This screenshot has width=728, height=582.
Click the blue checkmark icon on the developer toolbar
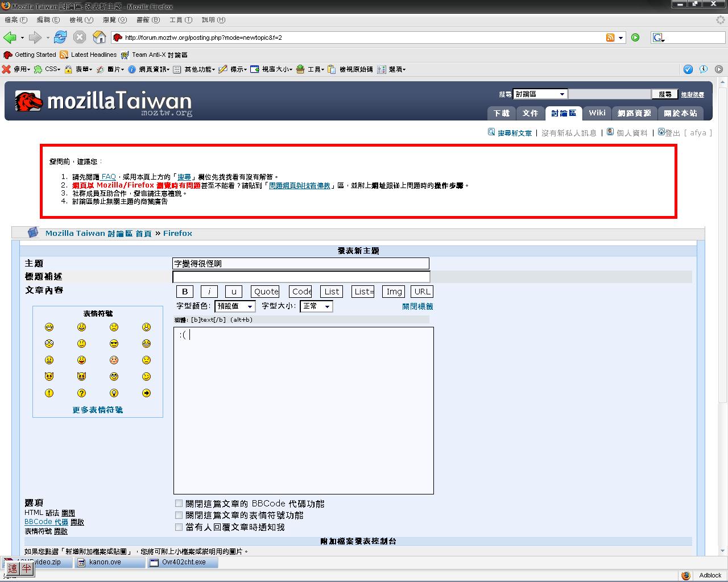(x=688, y=69)
